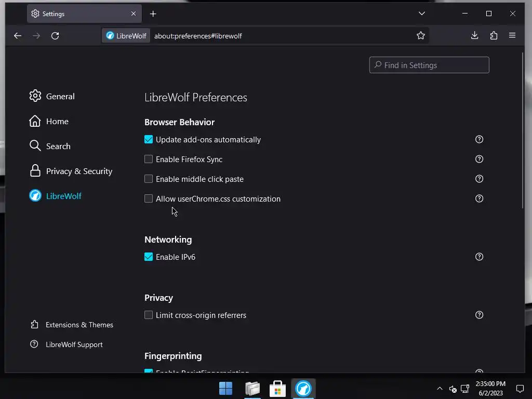Viewport: 532px width, 399px height.
Task: Click the LibreWolf taskbar icon
Action: [303, 389]
